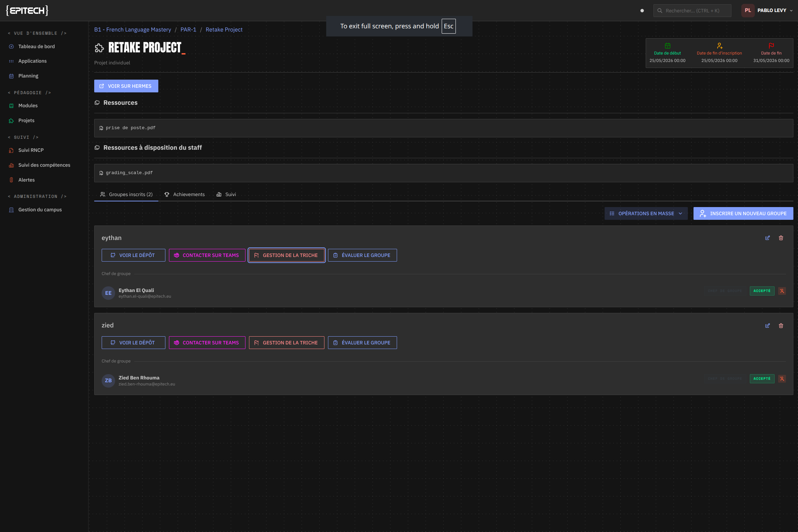Open grading_scale.pdf staff resource
Viewport: 798px width, 532px height.
pyautogui.click(x=443, y=173)
